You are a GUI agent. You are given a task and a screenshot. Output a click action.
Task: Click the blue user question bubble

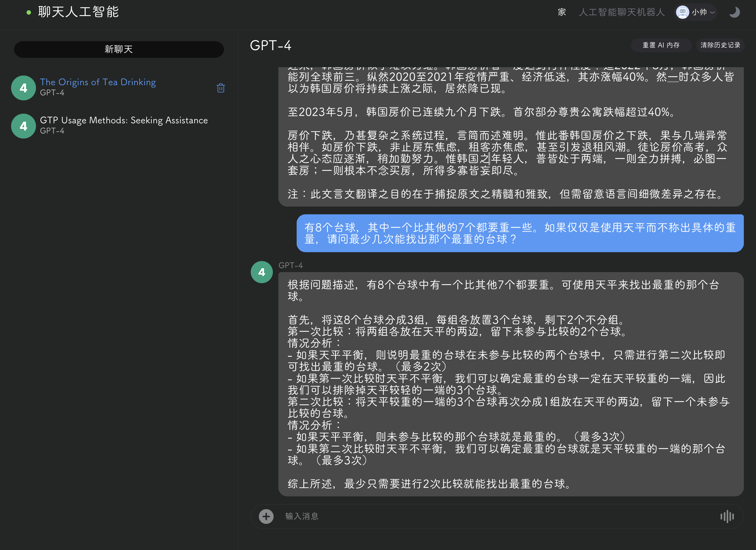tap(520, 233)
